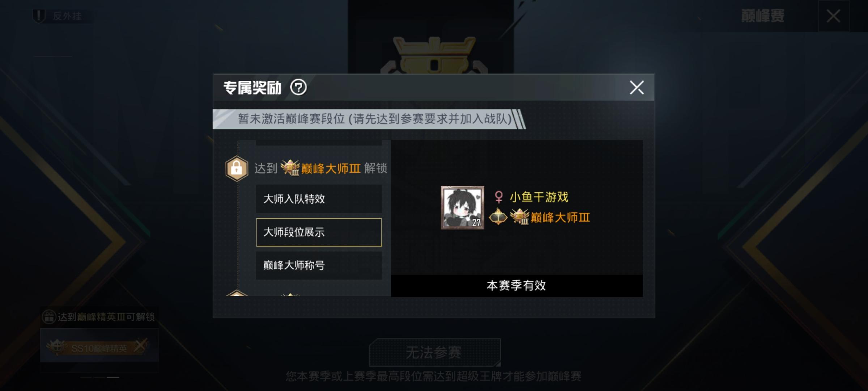The height and width of the screenshot is (391, 868).
Task: Click the partially visible next tier hexagon
Action: coord(237,293)
